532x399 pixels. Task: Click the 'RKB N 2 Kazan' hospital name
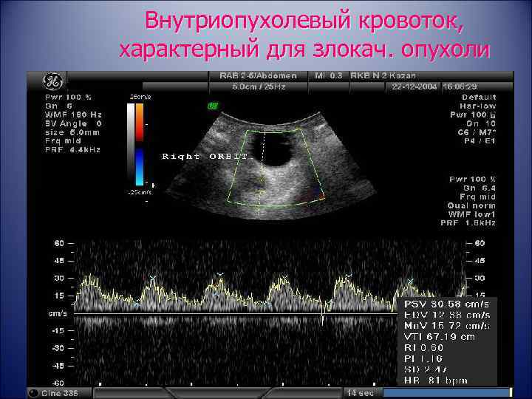coord(383,75)
